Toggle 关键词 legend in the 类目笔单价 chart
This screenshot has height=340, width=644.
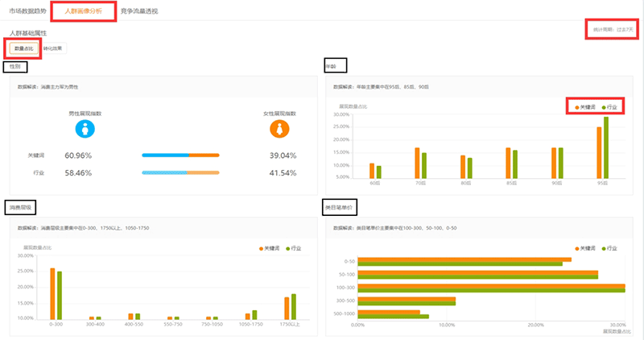[585, 249]
